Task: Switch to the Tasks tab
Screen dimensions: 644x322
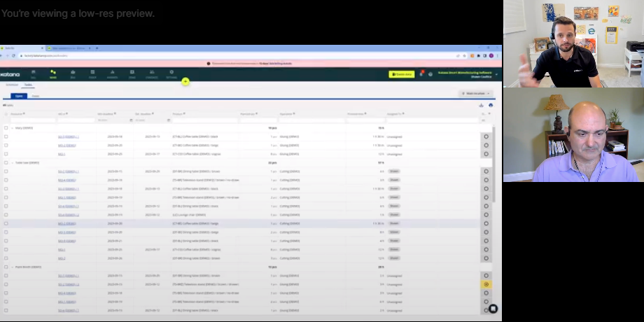Action: click(28, 85)
